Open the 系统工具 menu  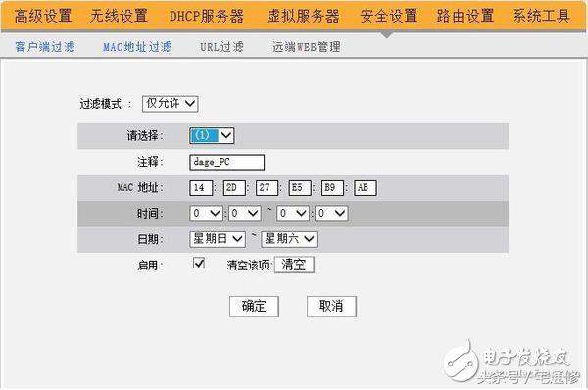[542, 16]
